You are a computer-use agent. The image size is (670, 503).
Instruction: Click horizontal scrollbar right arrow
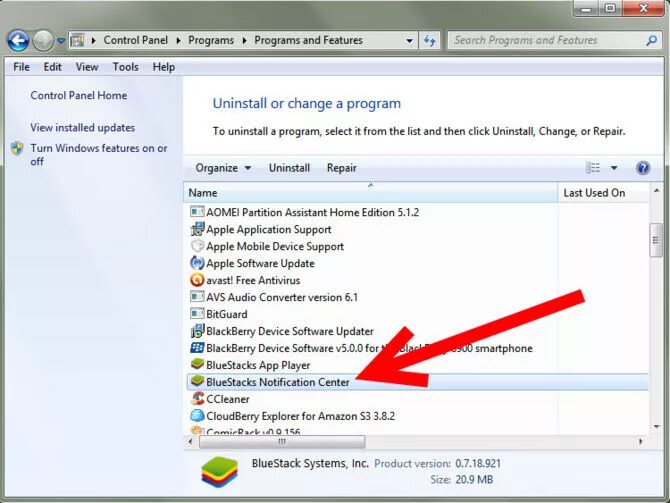(641, 442)
